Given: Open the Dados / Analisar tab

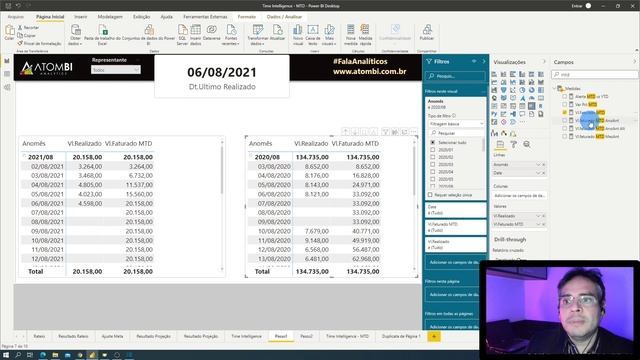Looking at the screenshot, I should pyautogui.click(x=284, y=17).
